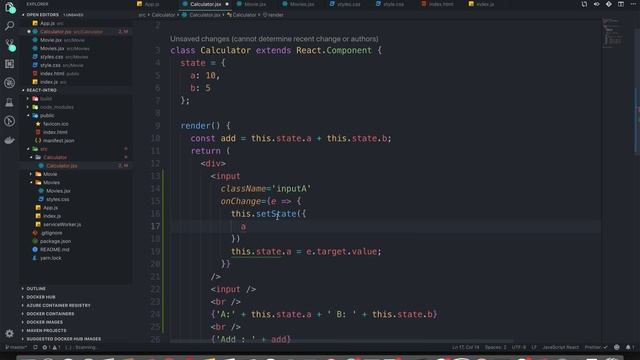The width and height of the screenshot is (640, 360).
Task: Open the Manage gear icon
Action: point(9,333)
